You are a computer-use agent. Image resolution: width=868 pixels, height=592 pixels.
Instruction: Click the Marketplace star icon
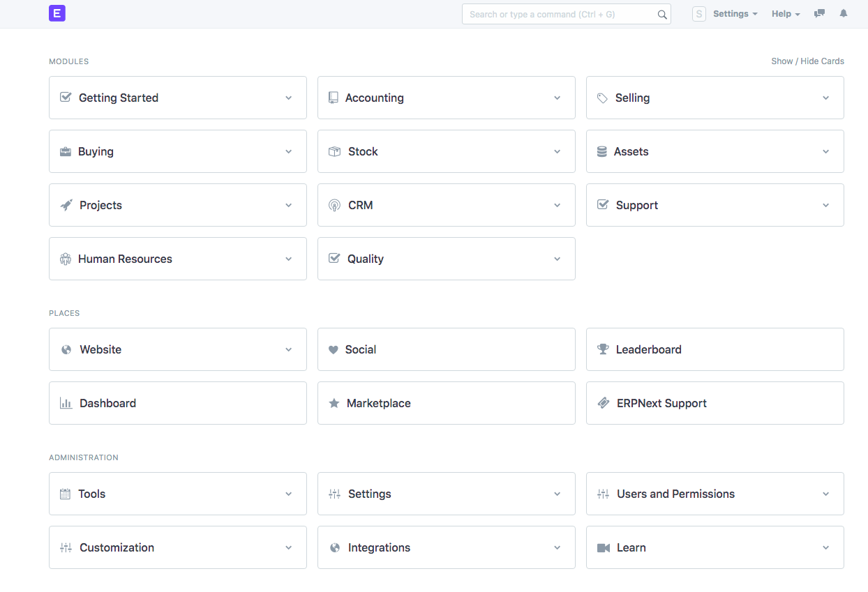point(334,403)
